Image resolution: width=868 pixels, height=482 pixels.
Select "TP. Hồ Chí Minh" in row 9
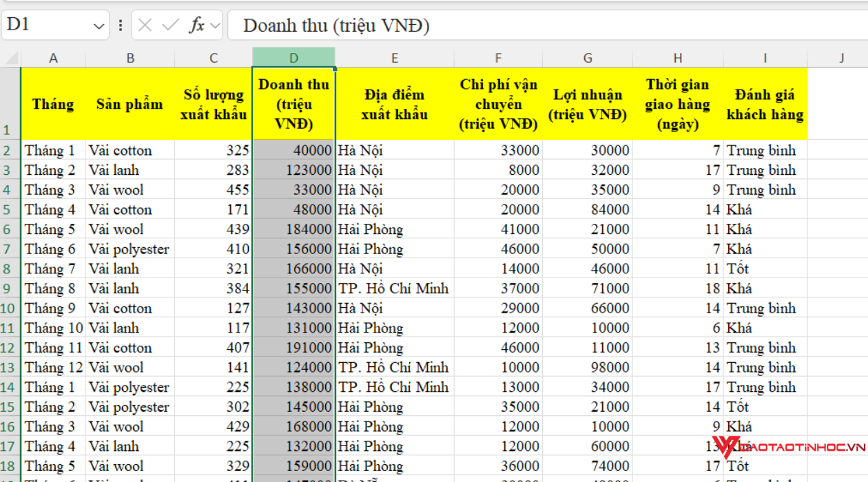[395, 289]
